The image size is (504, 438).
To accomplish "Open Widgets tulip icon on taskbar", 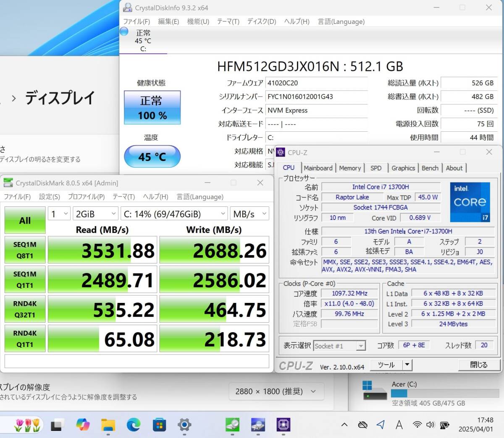I will click(x=27, y=425).
